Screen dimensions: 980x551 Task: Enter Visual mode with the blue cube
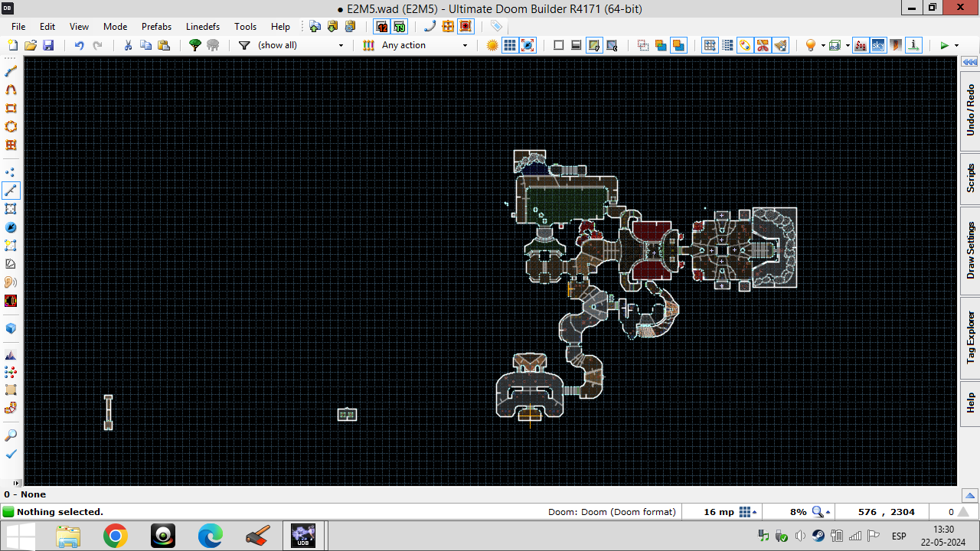click(11, 328)
